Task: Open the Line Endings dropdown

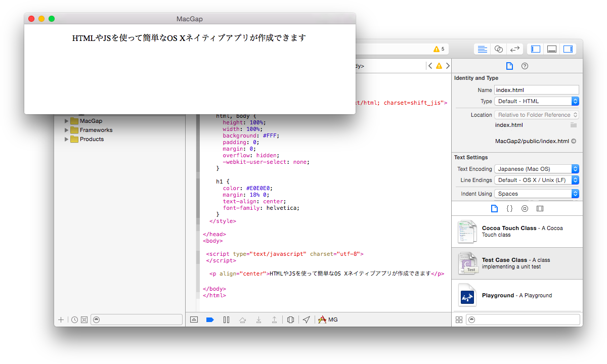Action: click(x=536, y=180)
